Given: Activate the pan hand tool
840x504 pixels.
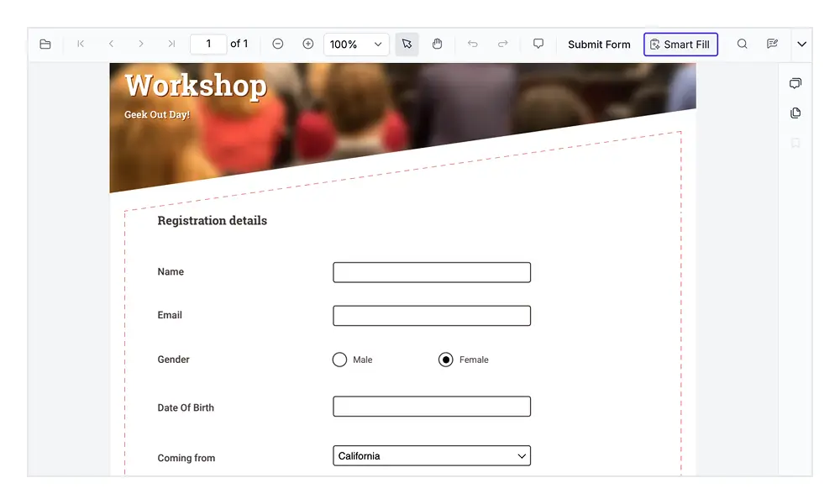Looking at the screenshot, I should [x=437, y=45].
